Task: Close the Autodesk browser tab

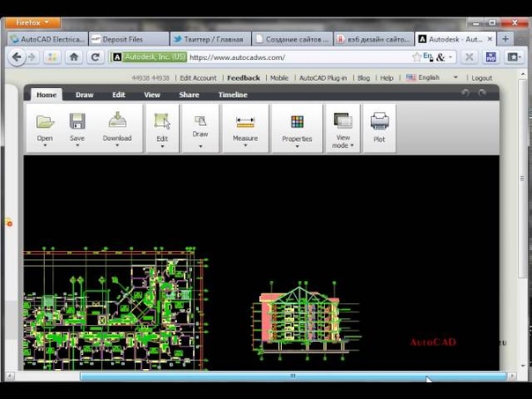Action: 490,39
